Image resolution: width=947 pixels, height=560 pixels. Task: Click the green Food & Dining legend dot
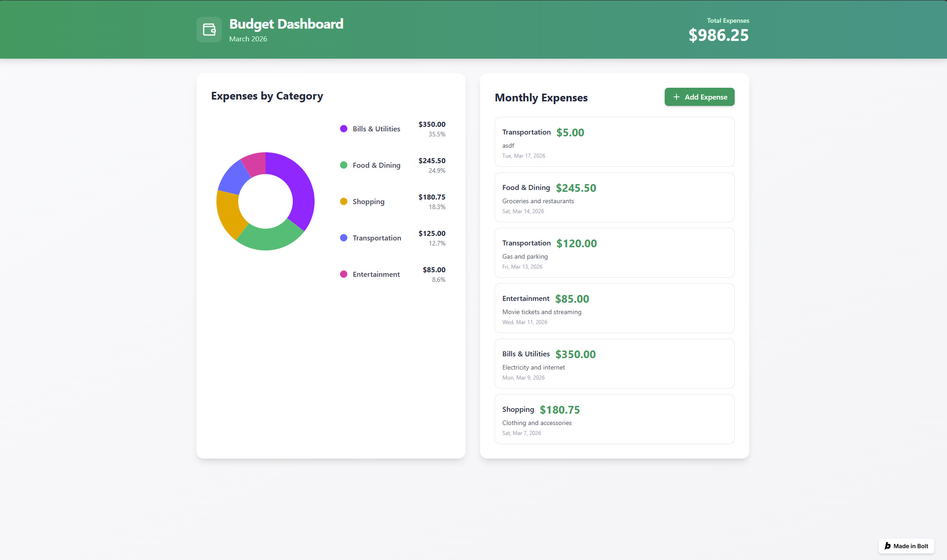[x=344, y=165]
